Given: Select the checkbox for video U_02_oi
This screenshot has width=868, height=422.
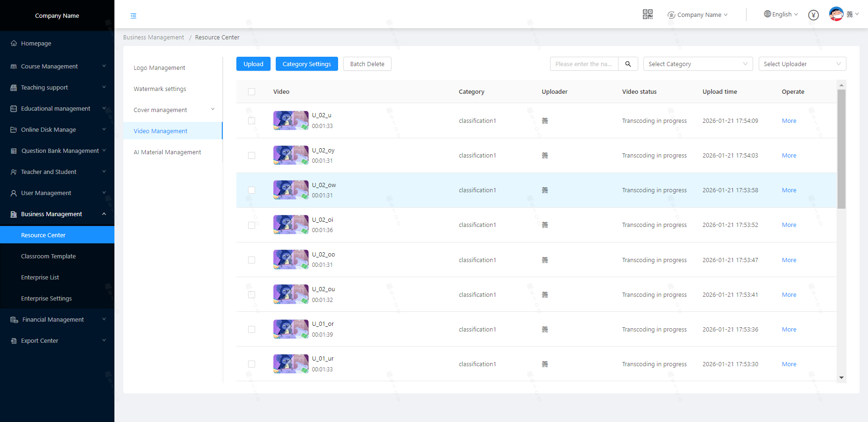Looking at the screenshot, I should (x=251, y=225).
